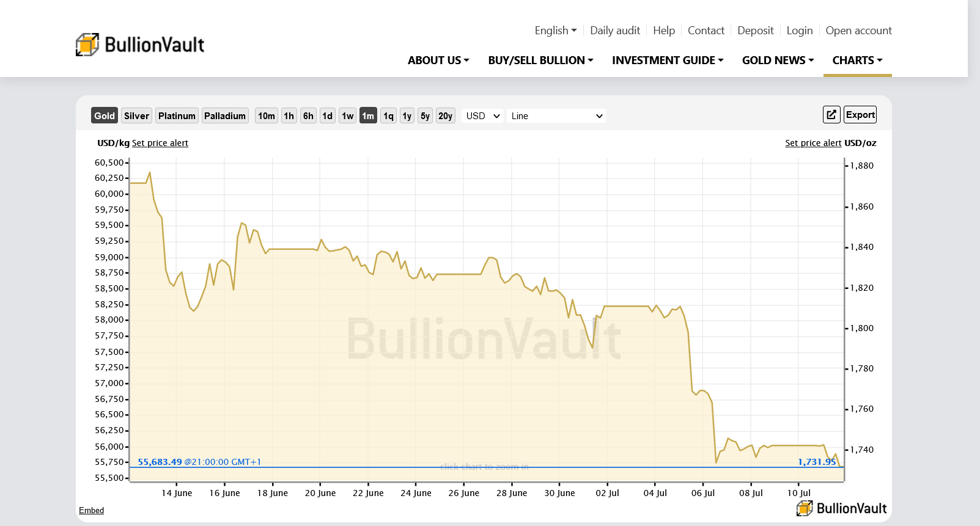Open chart in new window icon

click(x=831, y=115)
